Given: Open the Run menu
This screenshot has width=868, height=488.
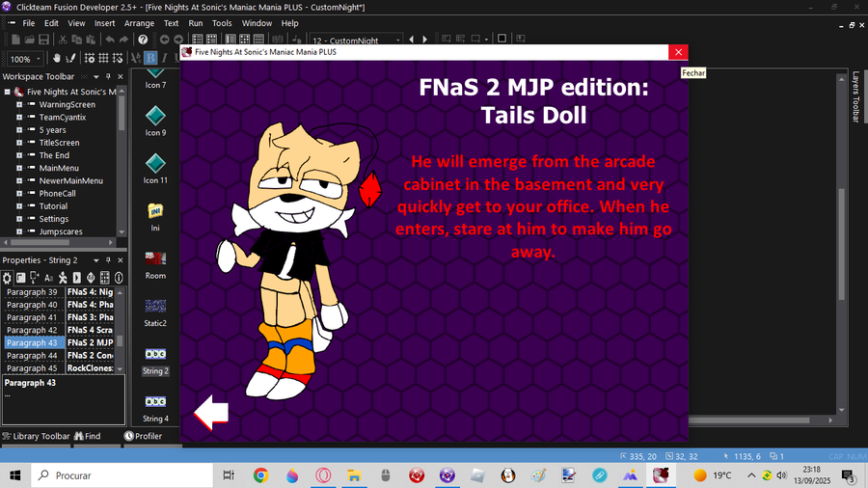Looking at the screenshot, I should 196,23.
